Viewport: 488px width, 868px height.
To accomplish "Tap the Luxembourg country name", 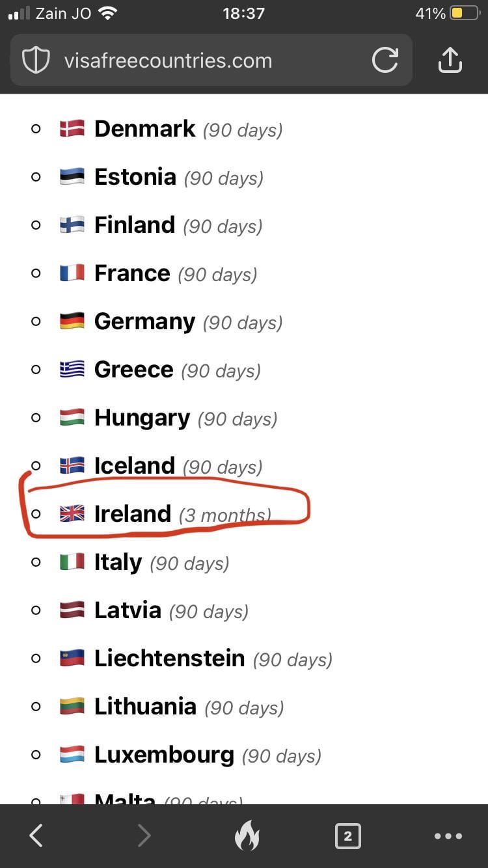I will click(164, 755).
